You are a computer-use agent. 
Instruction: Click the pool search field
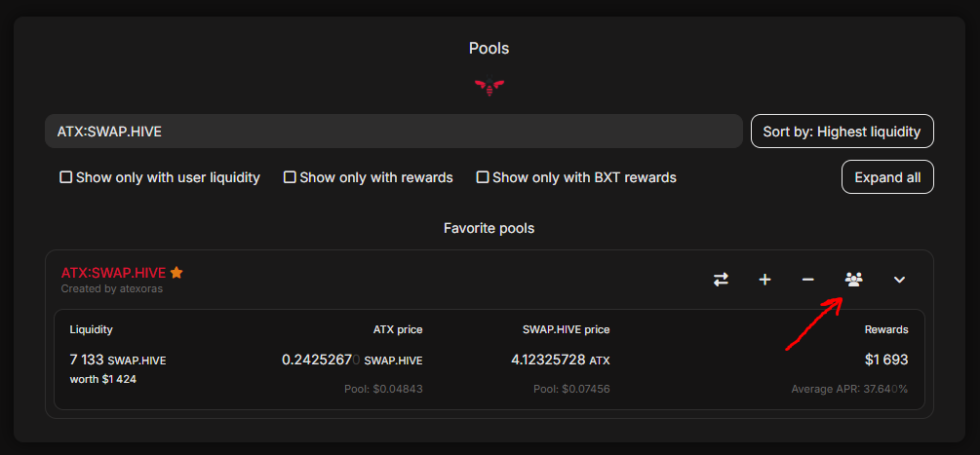pyautogui.click(x=394, y=132)
